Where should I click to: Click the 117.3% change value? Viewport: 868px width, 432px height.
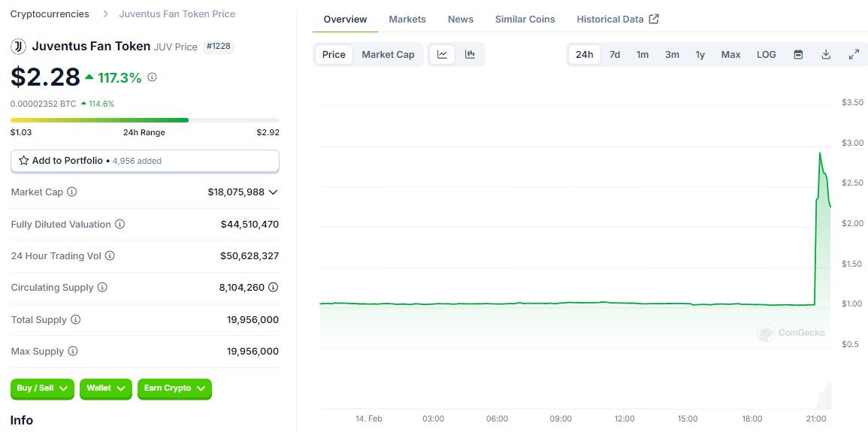[119, 78]
